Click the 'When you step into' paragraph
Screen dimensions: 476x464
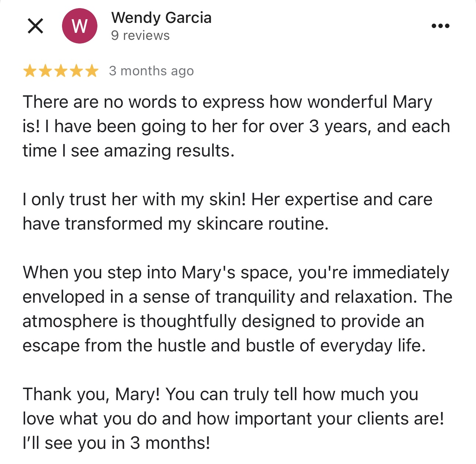pyautogui.click(x=237, y=309)
